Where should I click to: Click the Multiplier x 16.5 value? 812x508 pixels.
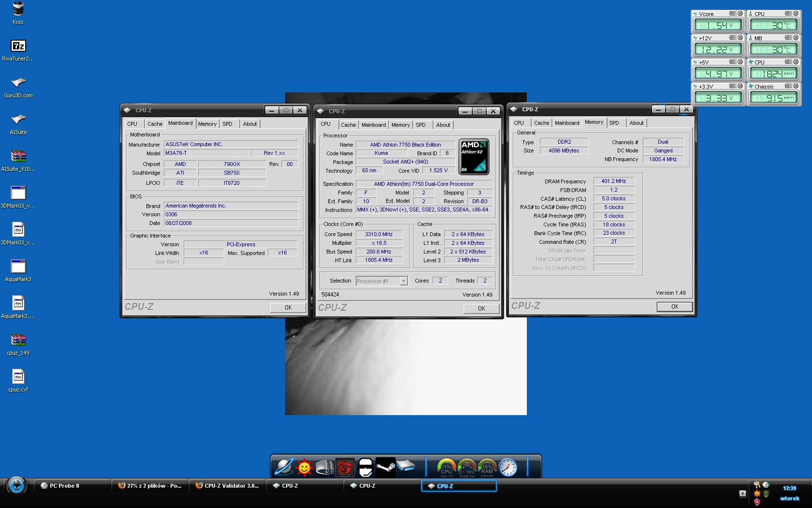click(379, 243)
